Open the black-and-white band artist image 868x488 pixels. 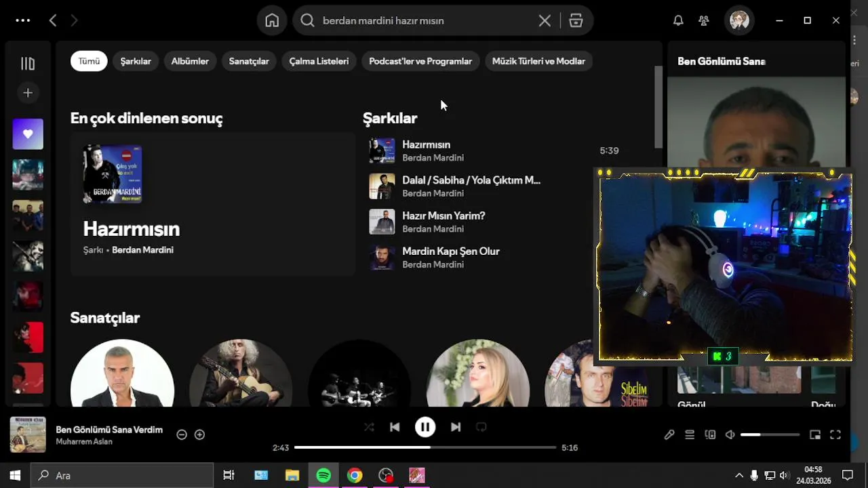[x=359, y=373]
